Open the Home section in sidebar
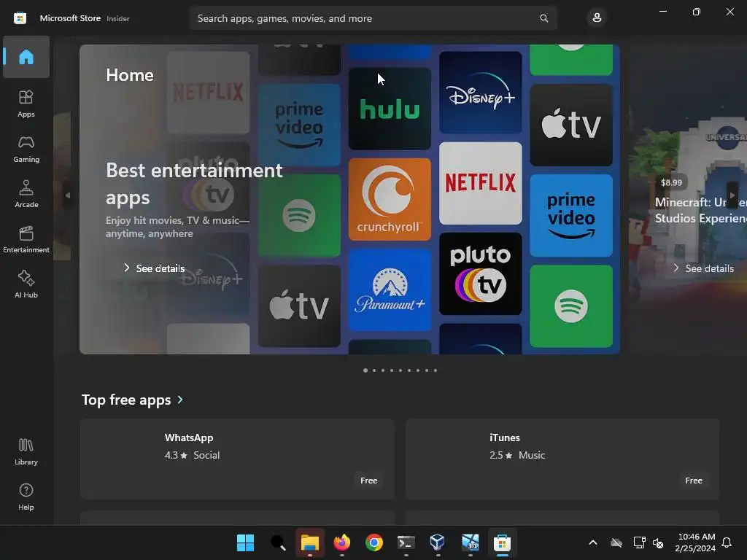The image size is (747, 560). point(26,57)
